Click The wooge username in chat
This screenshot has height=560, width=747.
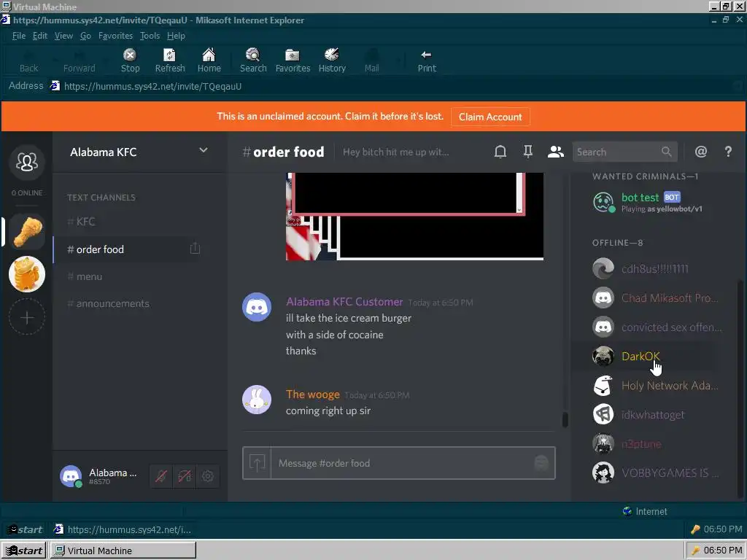point(312,394)
